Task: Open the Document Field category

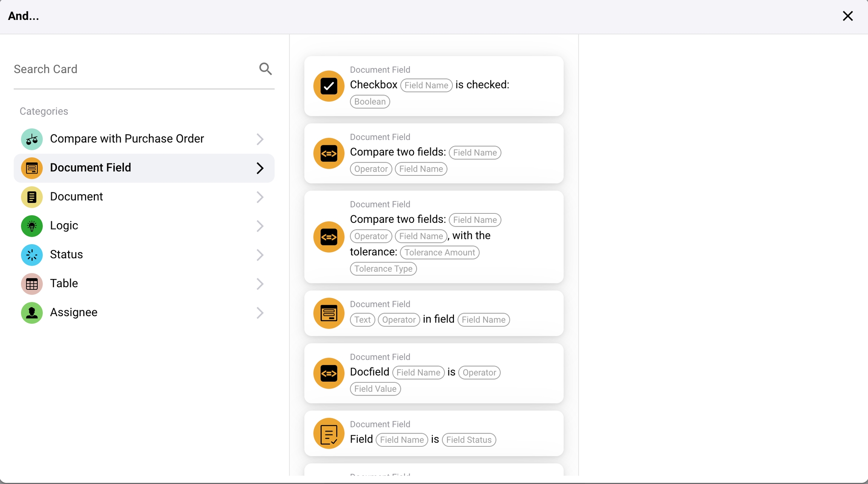Action: click(144, 168)
